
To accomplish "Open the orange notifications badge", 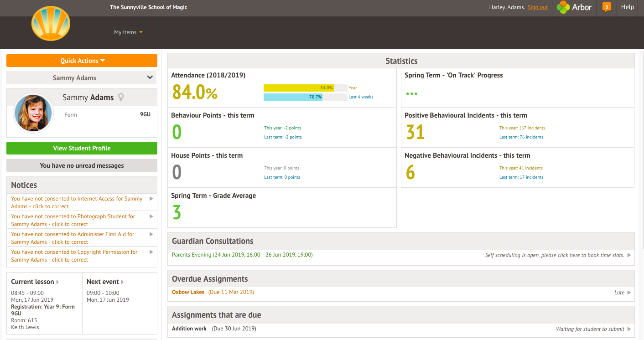I will (x=607, y=7).
